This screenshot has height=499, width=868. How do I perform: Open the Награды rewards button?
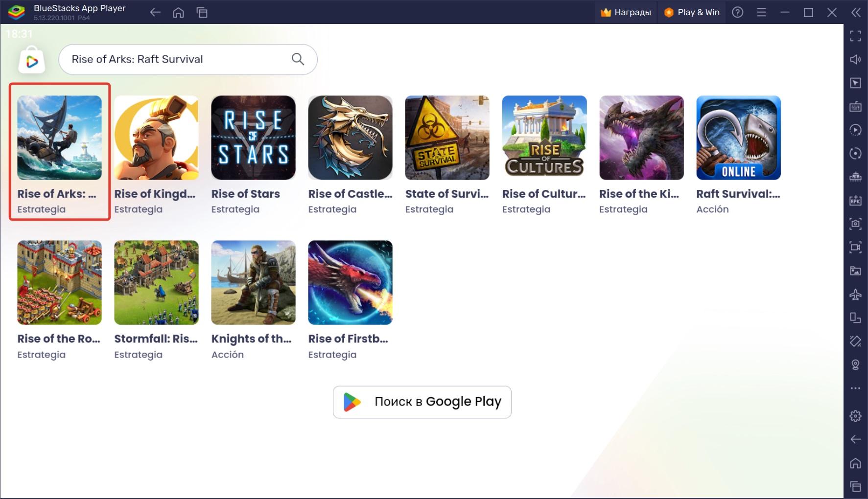point(626,12)
